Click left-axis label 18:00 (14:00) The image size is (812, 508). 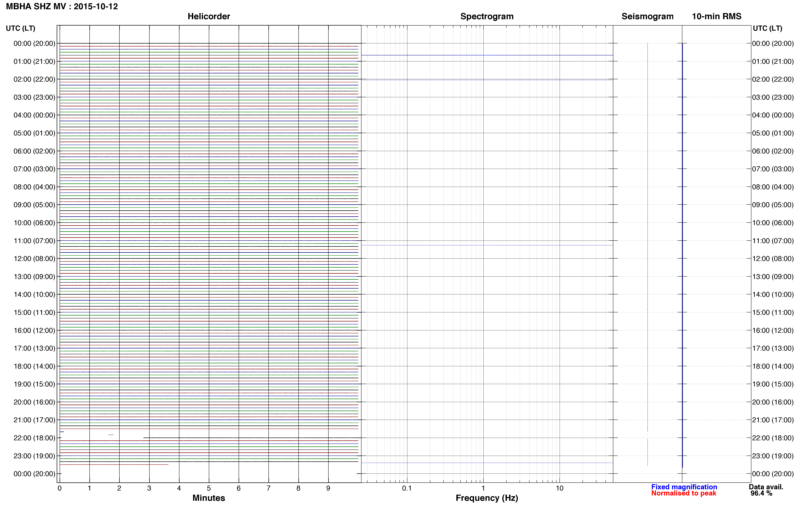pos(34,366)
